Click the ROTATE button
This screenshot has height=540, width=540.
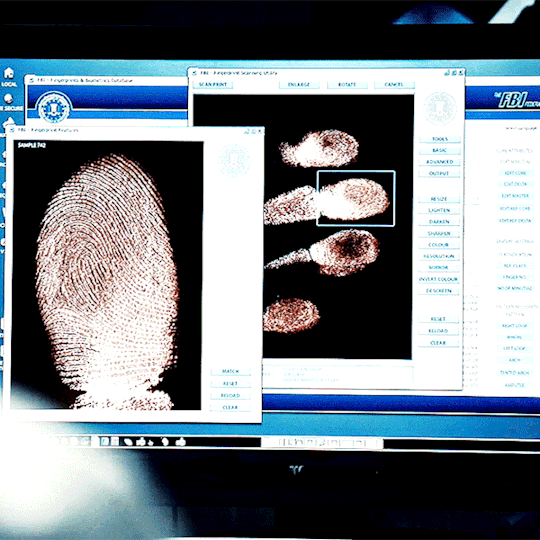[347, 85]
